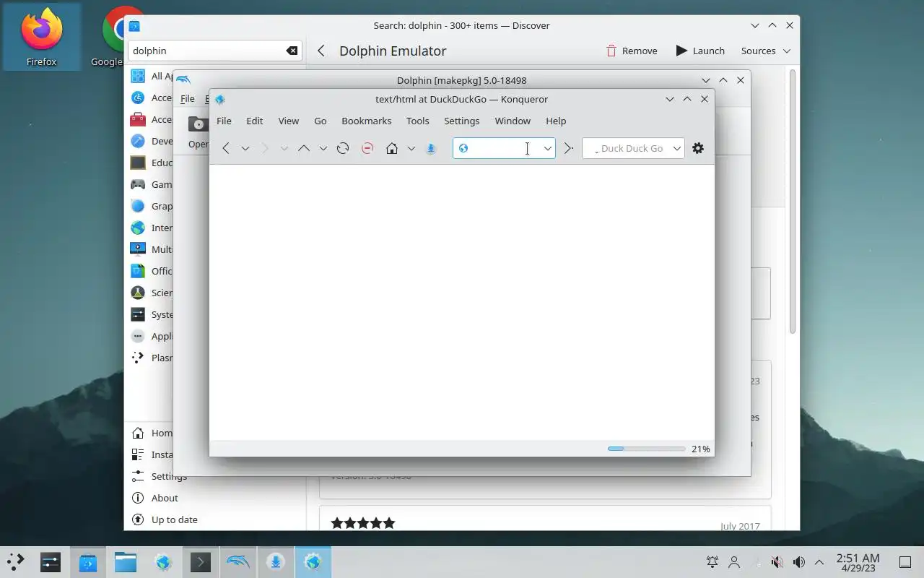Go to the Konqueror home page icon

392,148
